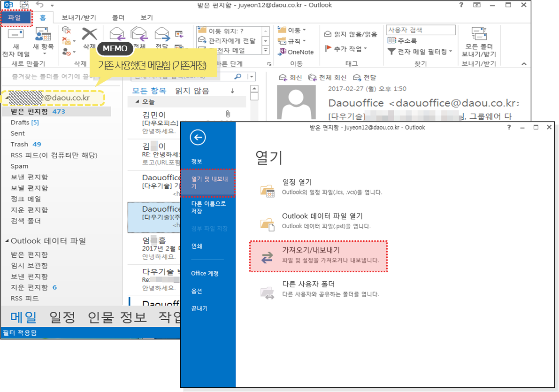Expand the Filter Email (전자 메일 필터링) dropdown
559x392 pixels.
coord(420,52)
